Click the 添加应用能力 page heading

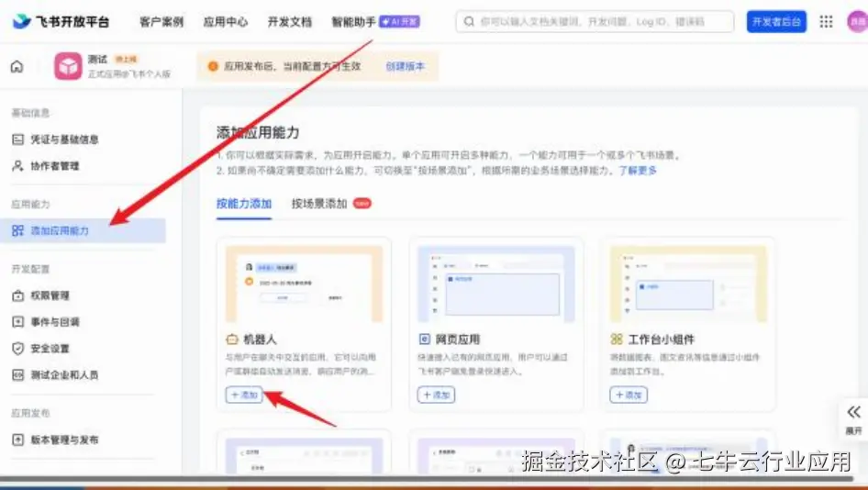258,132
